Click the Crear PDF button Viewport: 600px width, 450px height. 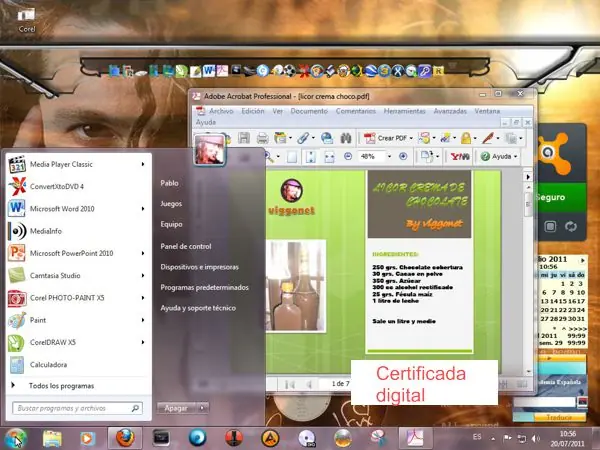click(x=391, y=137)
